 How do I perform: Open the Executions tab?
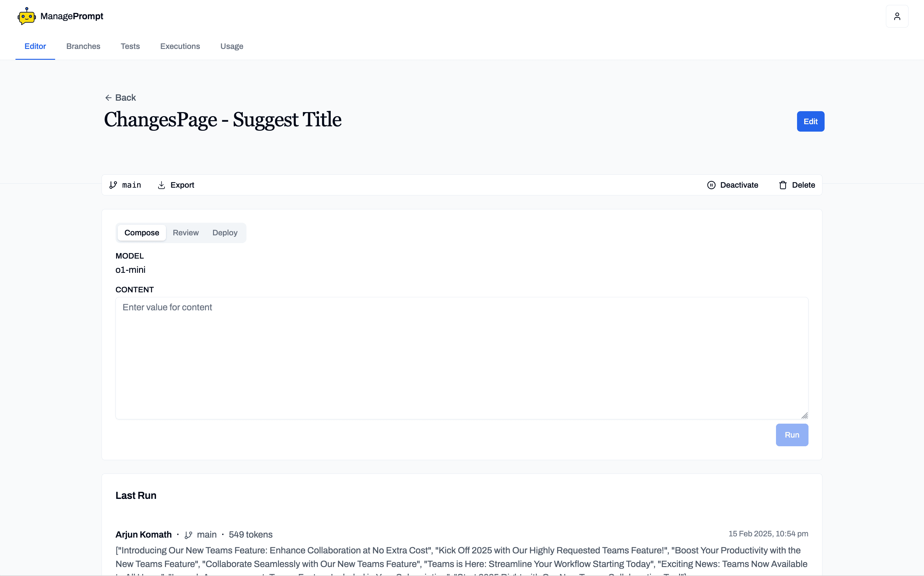click(180, 46)
